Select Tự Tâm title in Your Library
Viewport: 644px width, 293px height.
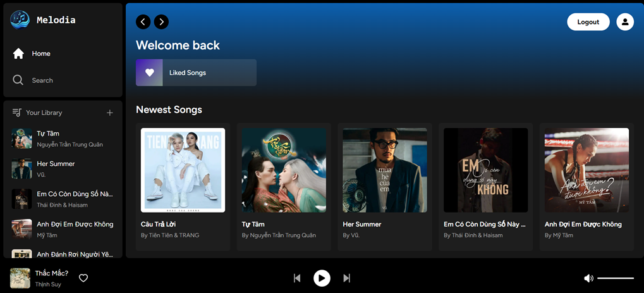click(48, 134)
